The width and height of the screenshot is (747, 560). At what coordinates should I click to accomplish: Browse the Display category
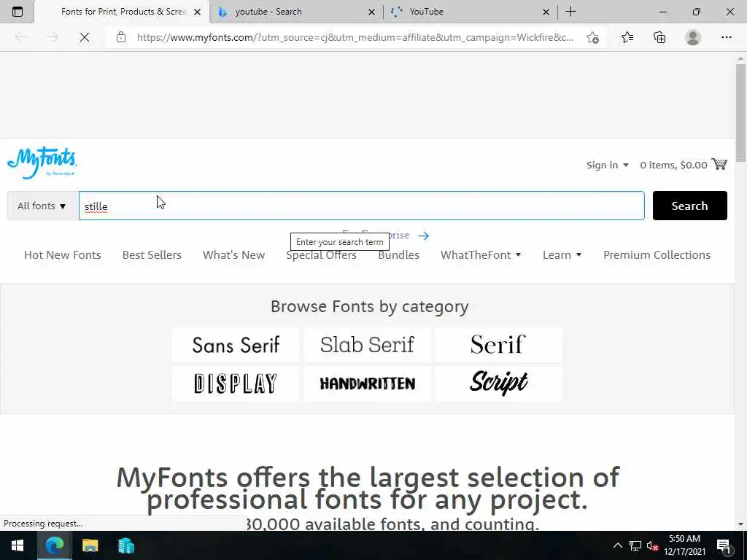click(236, 384)
